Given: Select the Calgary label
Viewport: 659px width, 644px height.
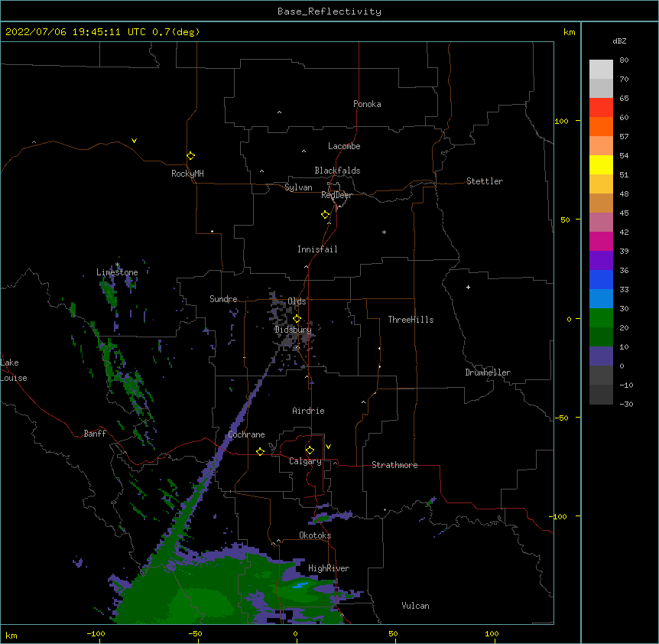Looking at the screenshot, I should (305, 461).
